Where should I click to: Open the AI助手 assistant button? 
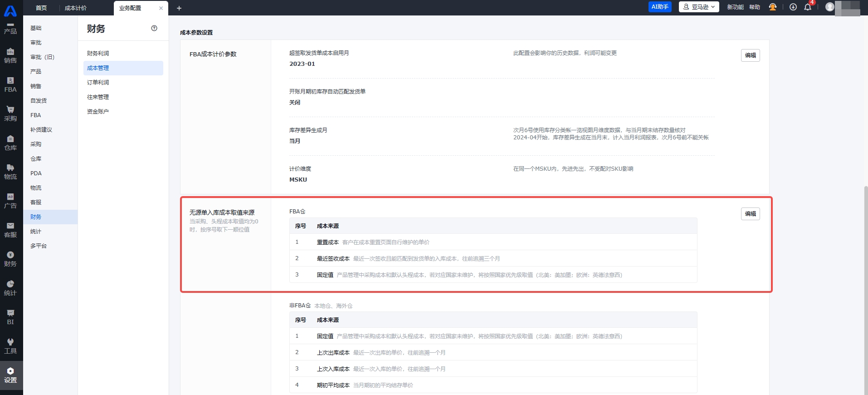660,7
